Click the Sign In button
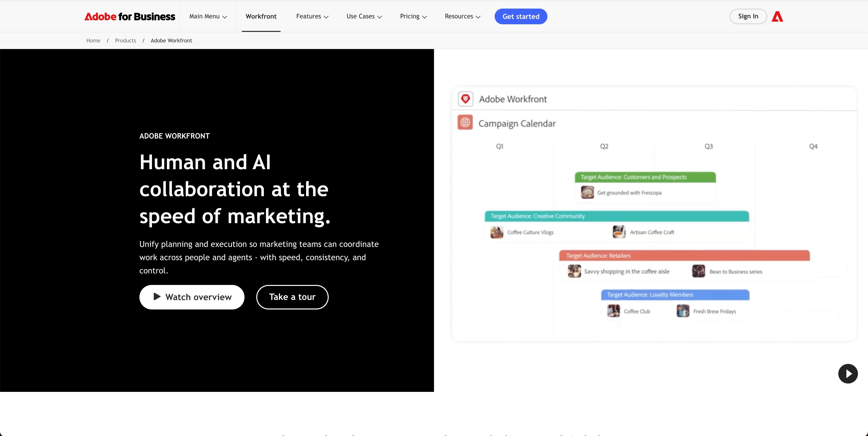This screenshot has width=868, height=436. click(748, 16)
